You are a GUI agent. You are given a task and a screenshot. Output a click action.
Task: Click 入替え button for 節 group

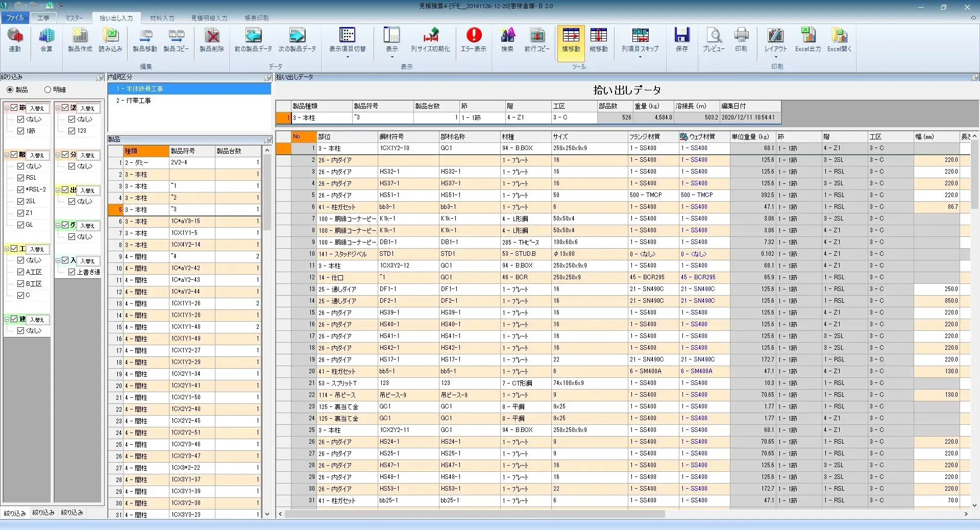point(38,108)
